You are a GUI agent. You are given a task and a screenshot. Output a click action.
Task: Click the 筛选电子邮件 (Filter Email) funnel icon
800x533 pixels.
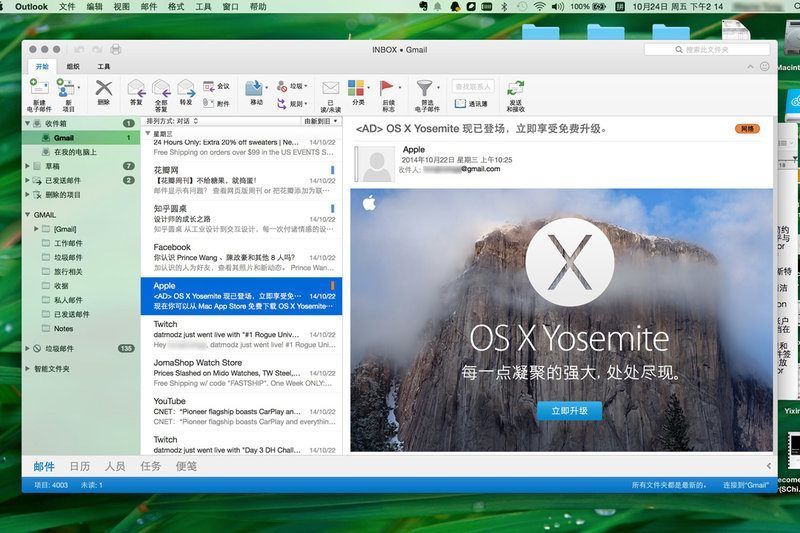point(426,89)
